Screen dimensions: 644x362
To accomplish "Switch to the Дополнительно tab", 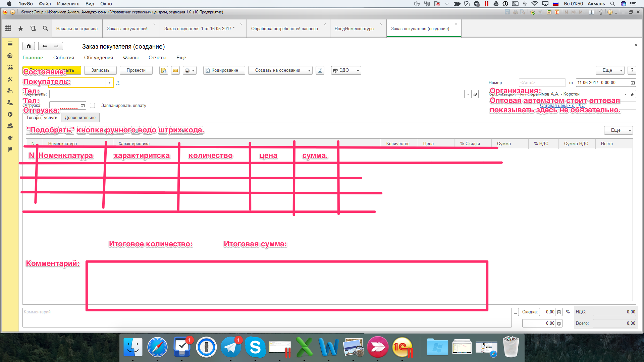I will [x=80, y=118].
